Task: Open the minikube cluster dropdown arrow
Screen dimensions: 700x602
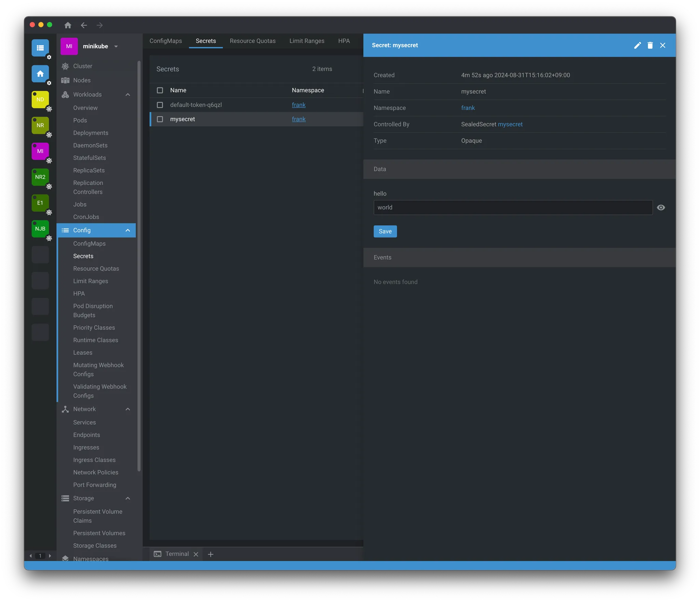Action: (x=116, y=46)
